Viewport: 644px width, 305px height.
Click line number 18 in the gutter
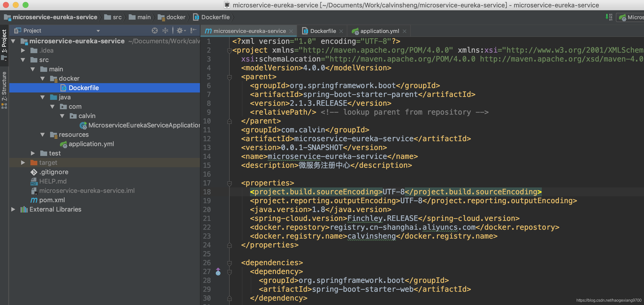207,192
